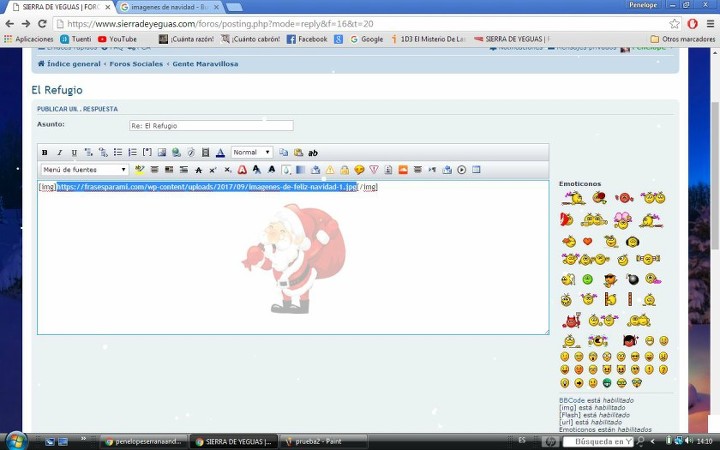
Task: Click the gradient text toolbar icon
Action: pos(301,170)
